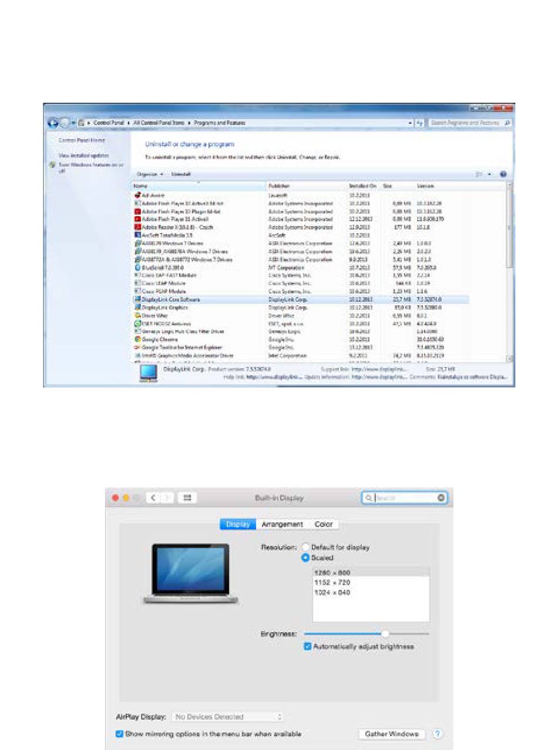The height and width of the screenshot is (756, 558).
Task: Open the view options dropdown arrow in the toolbar
Action: (x=490, y=174)
